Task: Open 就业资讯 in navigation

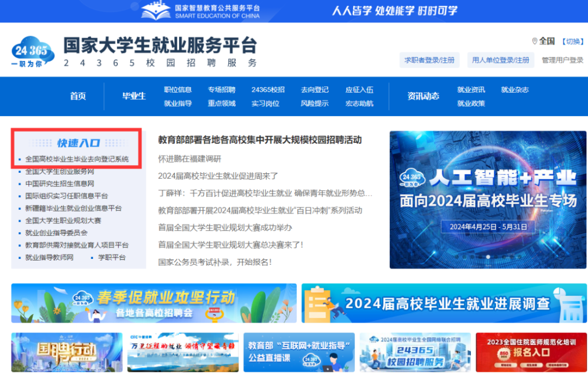Action: pos(471,90)
